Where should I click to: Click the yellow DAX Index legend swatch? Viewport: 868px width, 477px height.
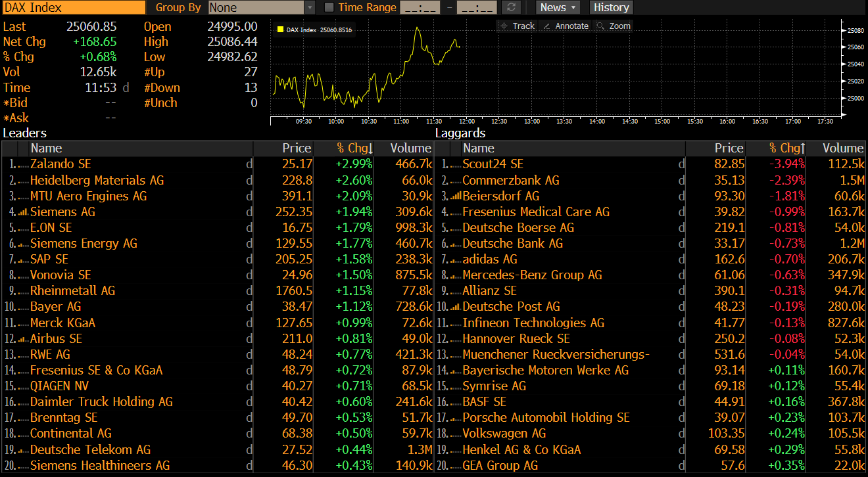(281, 30)
